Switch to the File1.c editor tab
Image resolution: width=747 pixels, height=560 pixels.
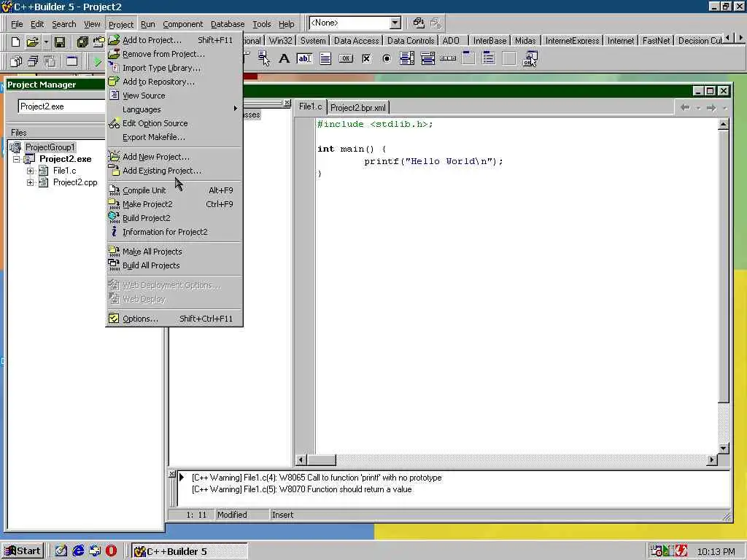click(x=310, y=106)
